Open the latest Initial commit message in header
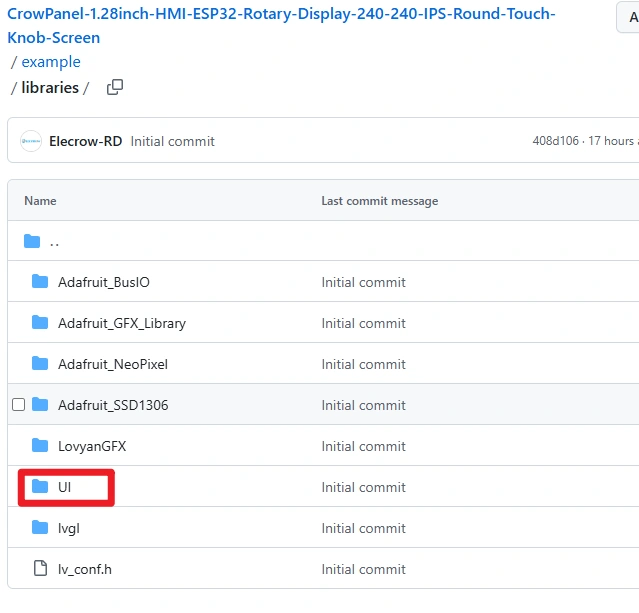The image size is (639, 613). [172, 141]
